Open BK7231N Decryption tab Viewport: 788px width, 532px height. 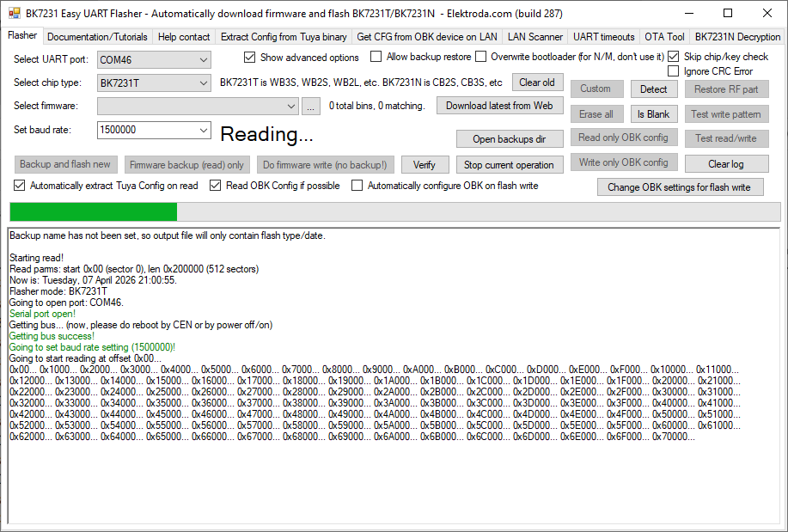click(x=737, y=37)
